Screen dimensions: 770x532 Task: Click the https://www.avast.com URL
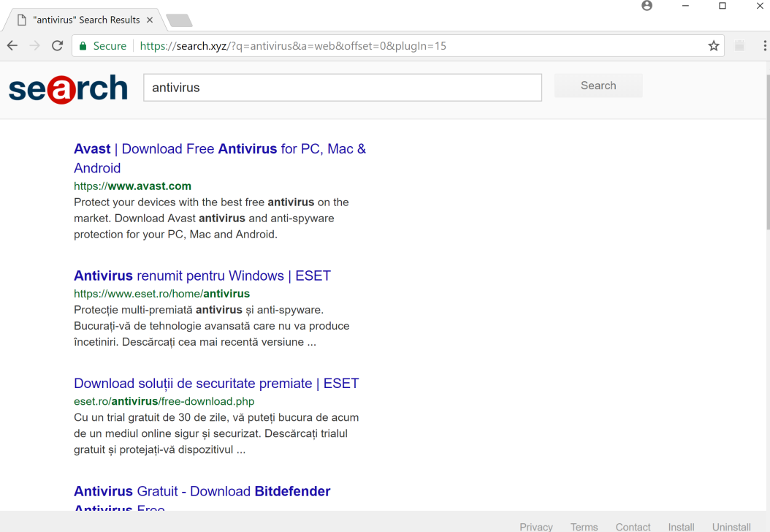click(x=132, y=186)
